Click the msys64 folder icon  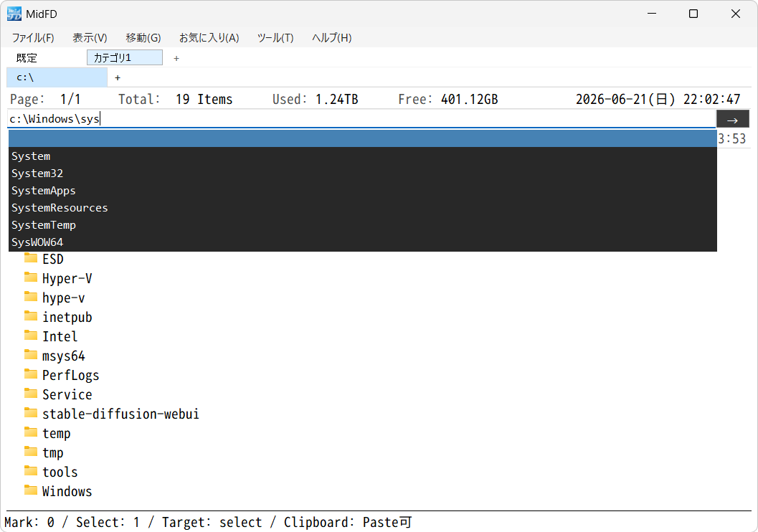[30, 355]
